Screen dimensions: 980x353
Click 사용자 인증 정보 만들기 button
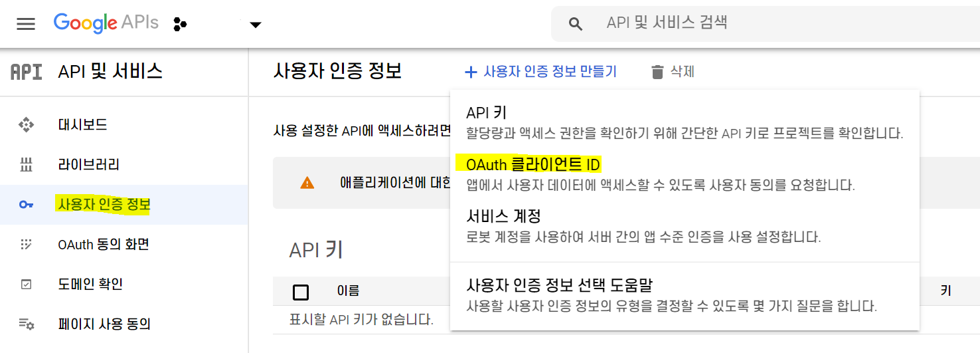540,72
